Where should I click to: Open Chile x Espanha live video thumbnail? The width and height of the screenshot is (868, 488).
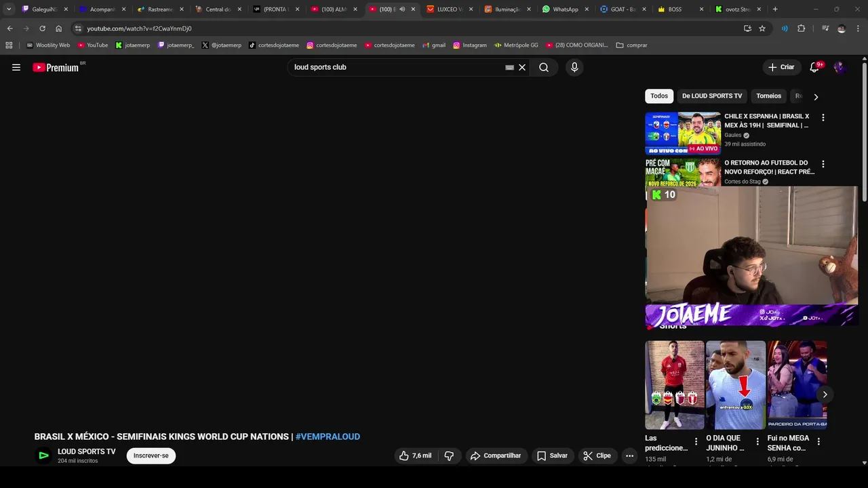click(683, 133)
